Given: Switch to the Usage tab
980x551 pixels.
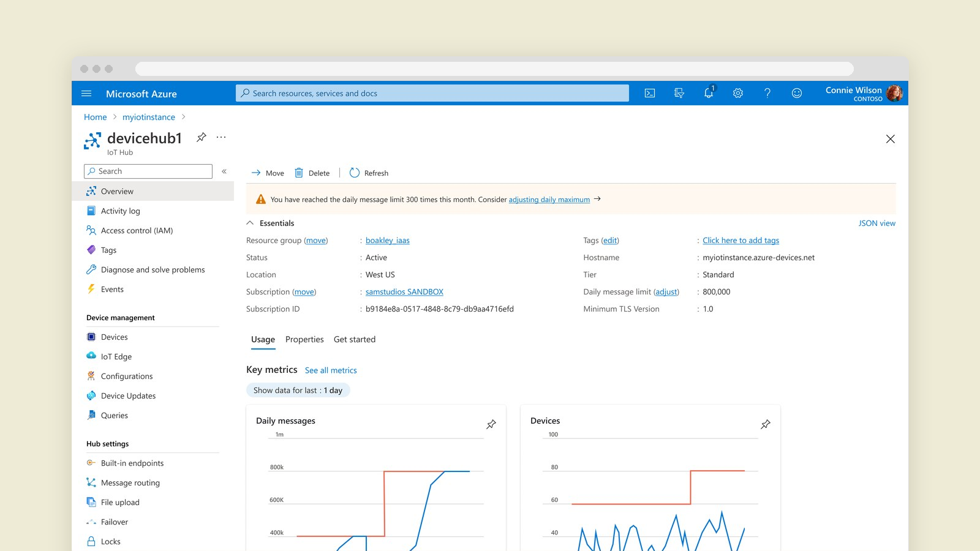Looking at the screenshot, I should [263, 340].
